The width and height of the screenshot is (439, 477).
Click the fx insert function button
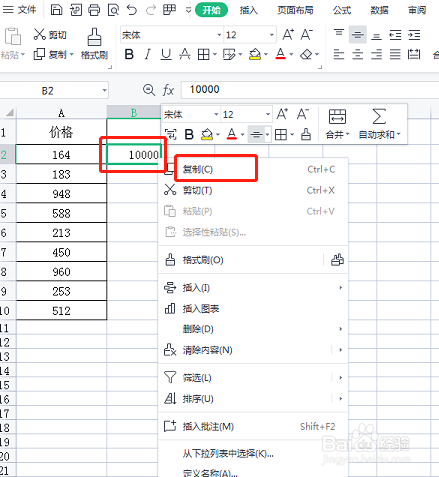pyautogui.click(x=168, y=90)
